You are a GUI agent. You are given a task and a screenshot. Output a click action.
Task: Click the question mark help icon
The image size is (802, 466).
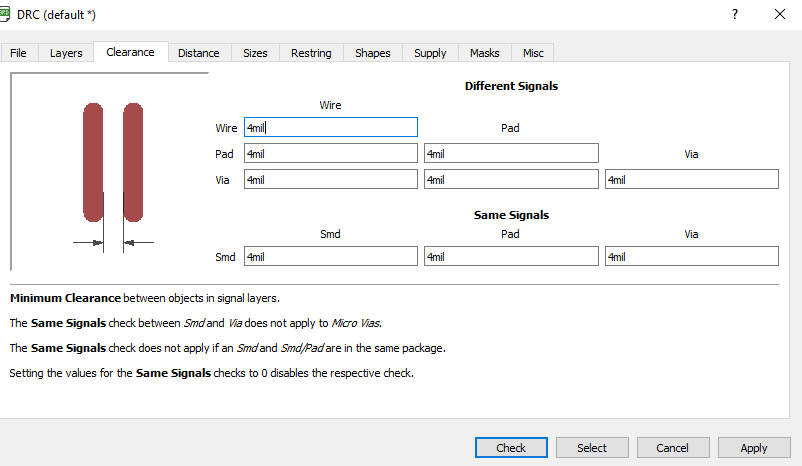(x=735, y=14)
